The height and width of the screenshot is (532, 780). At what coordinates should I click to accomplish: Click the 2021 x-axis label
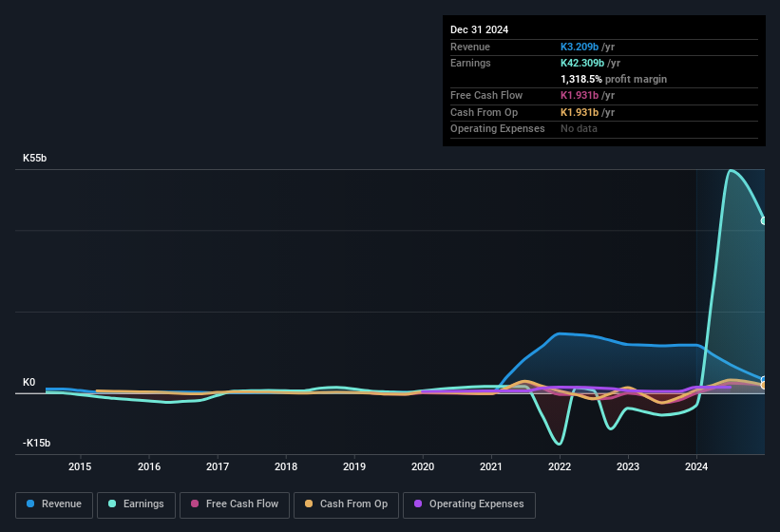click(491, 466)
